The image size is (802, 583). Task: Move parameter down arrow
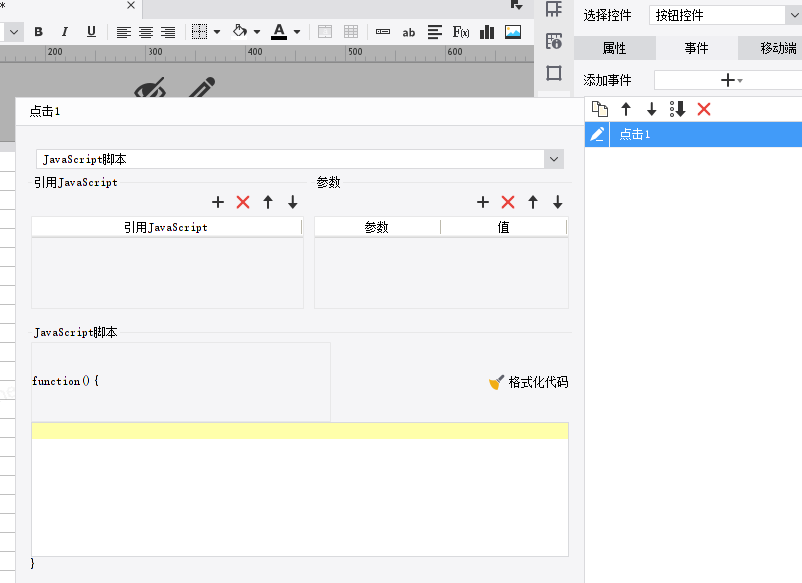[558, 202]
